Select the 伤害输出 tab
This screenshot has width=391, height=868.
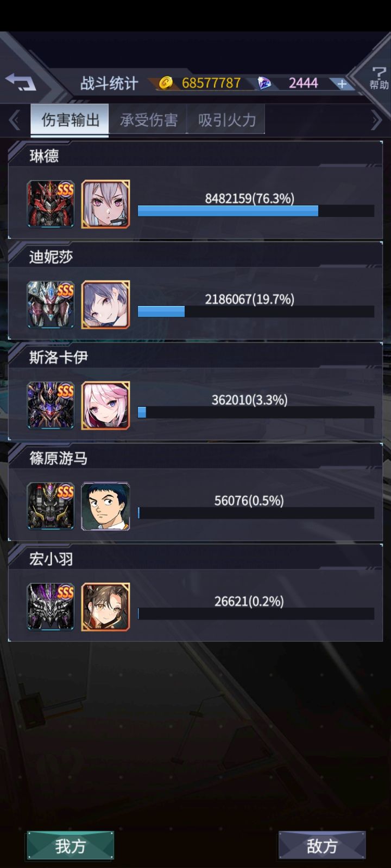[70, 120]
